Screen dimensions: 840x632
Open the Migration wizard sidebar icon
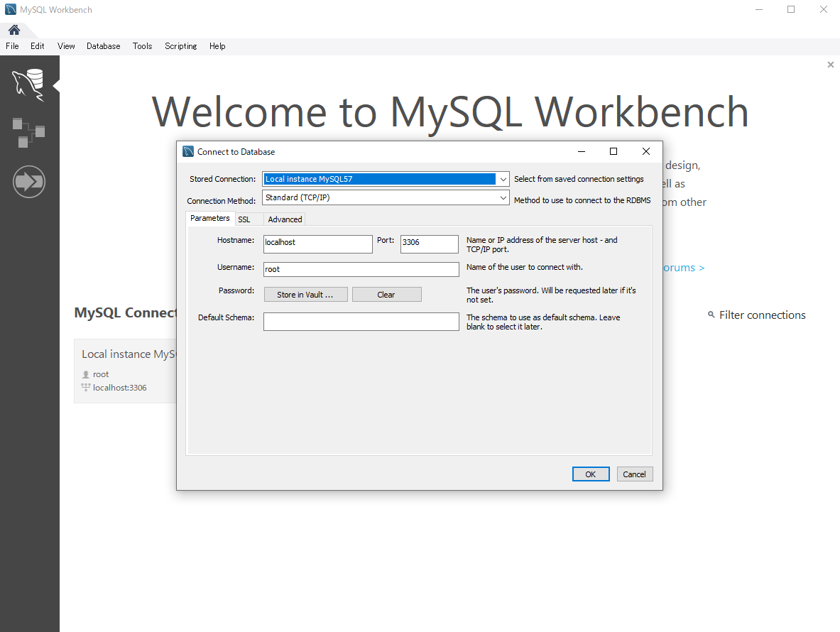coord(29,182)
